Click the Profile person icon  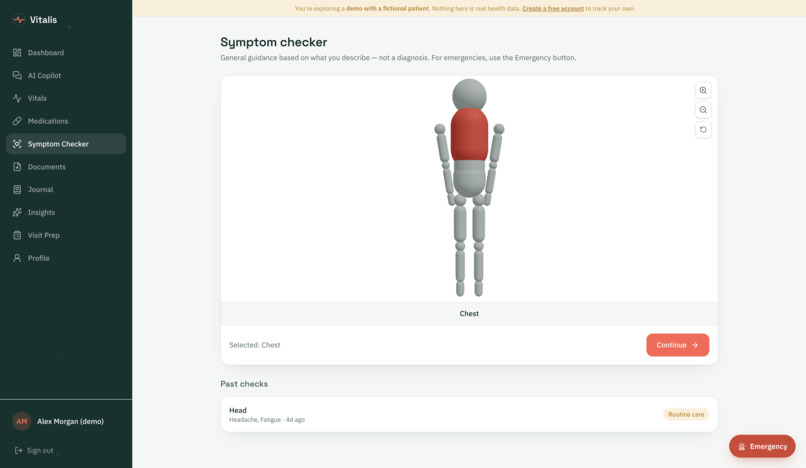click(17, 258)
